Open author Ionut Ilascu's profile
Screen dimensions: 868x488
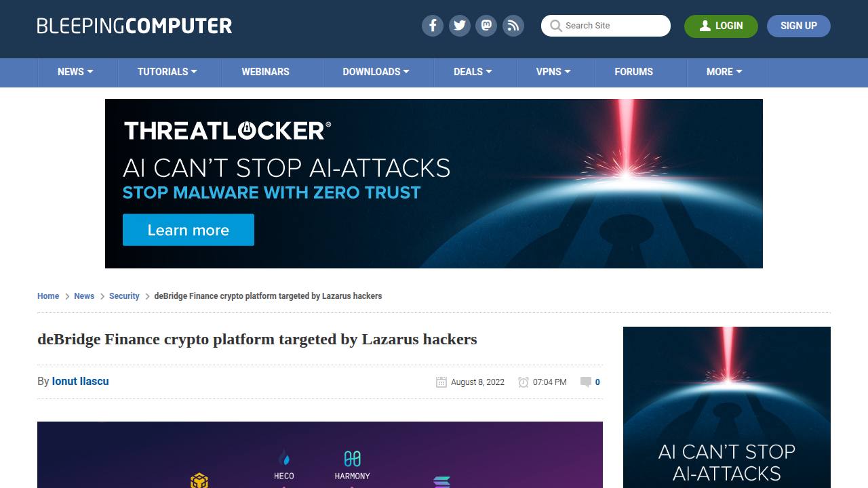click(x=80, y=382)
